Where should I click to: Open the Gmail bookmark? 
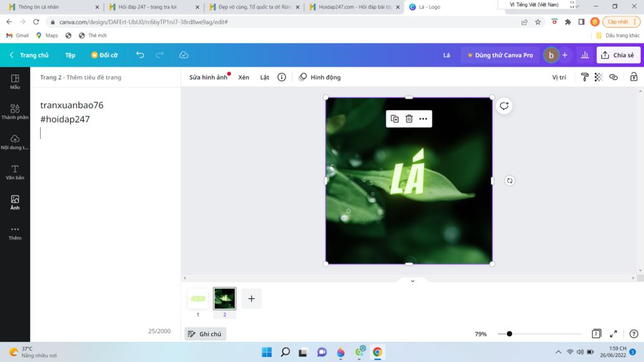[x=18, y=35]
